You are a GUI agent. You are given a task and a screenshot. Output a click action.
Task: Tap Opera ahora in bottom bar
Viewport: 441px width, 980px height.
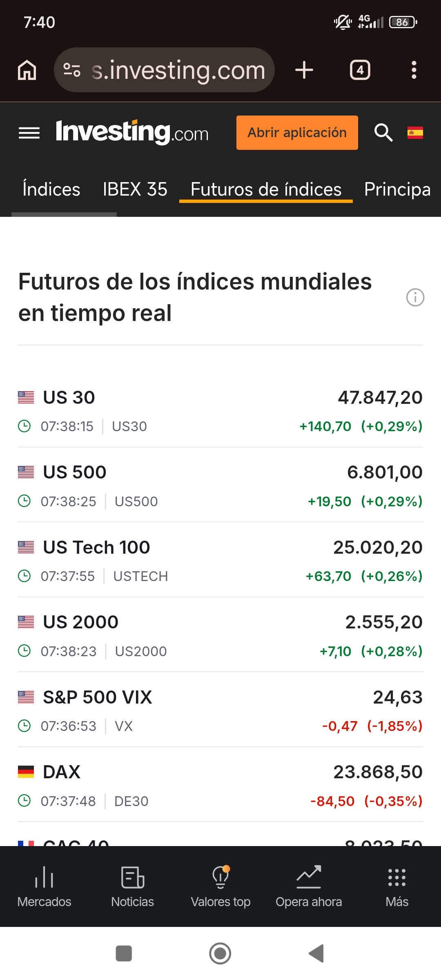tap(309, 887)
